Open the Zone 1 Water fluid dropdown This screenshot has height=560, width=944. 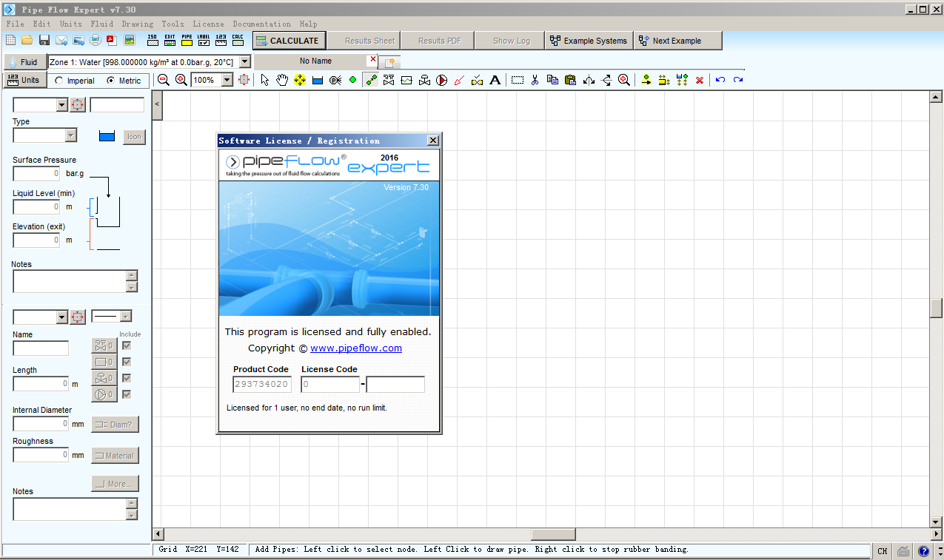[245, 62]
